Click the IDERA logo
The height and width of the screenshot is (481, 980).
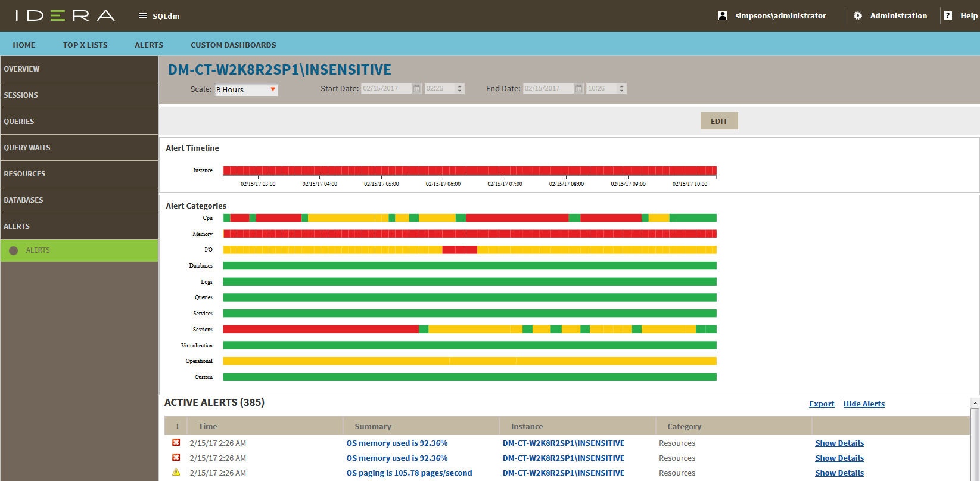point(65,16)
